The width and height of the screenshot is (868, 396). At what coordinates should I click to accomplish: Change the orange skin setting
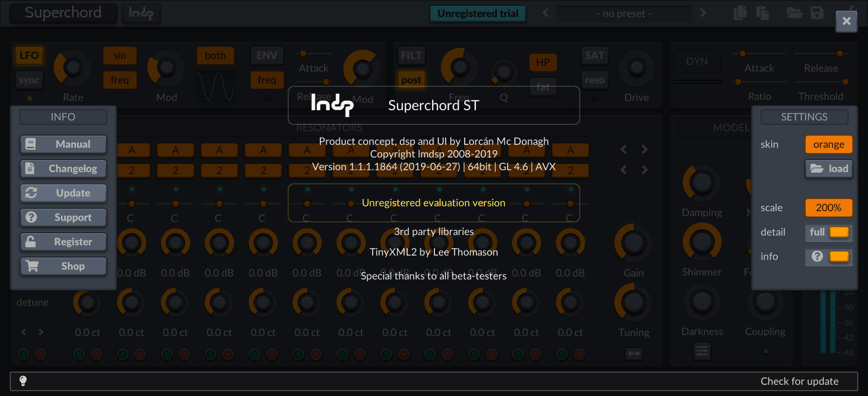coord(829,144)
